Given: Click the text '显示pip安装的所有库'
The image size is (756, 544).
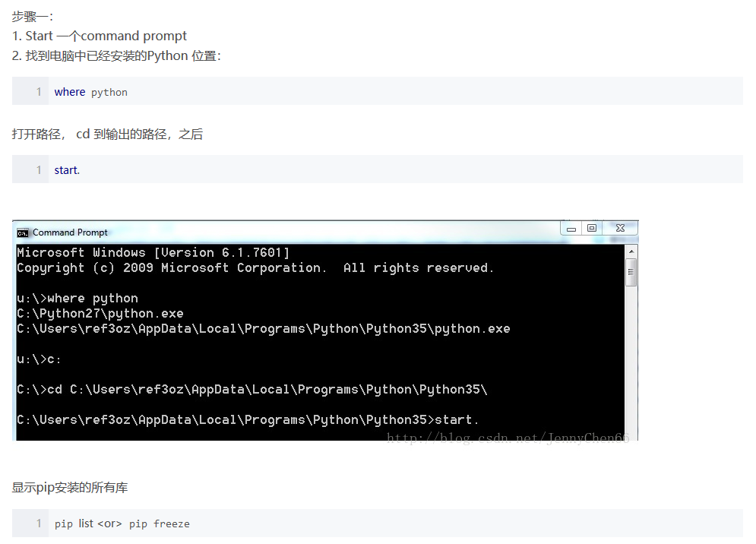Looking at the screenshot, I should 70,488.
